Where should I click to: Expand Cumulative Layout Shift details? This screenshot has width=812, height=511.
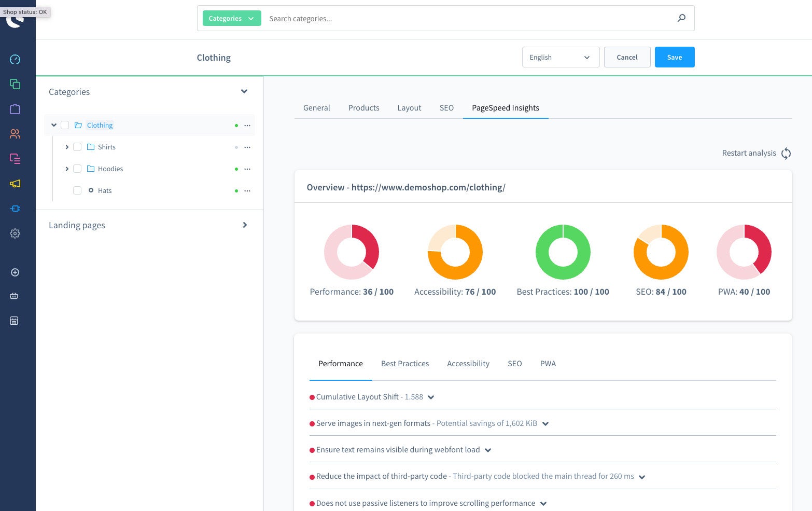coord(431,397)
